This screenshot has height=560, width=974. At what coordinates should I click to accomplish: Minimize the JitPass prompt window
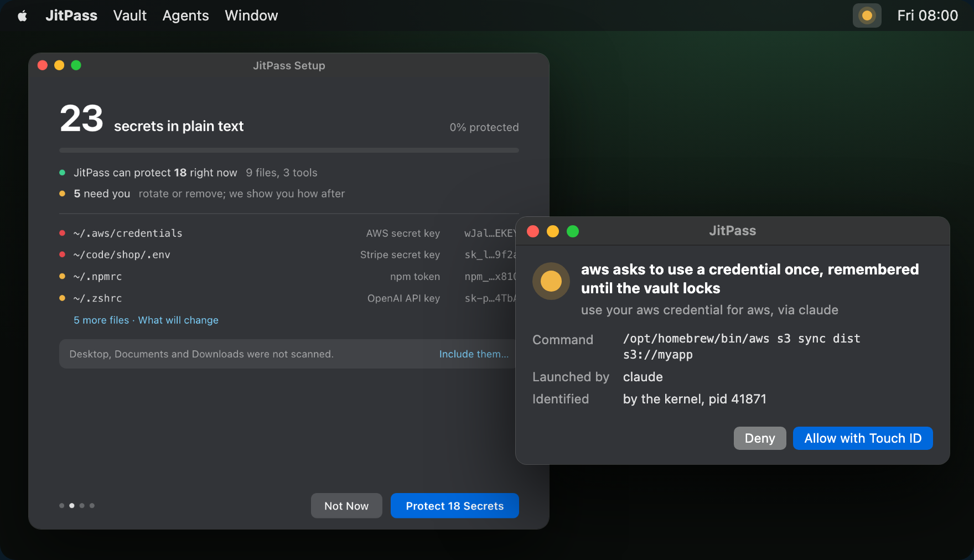pyautogui.click(x=553, y=231)
